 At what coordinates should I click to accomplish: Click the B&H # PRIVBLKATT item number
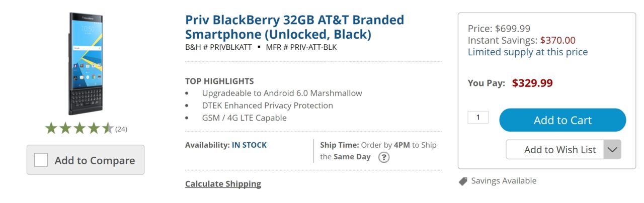218,47
